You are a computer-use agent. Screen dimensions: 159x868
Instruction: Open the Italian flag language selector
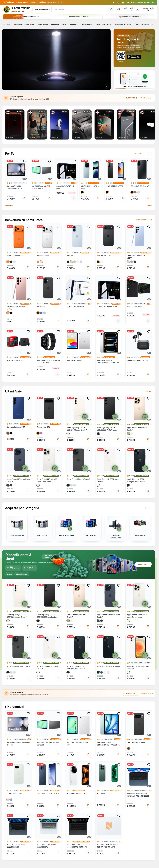pos(119,9)
